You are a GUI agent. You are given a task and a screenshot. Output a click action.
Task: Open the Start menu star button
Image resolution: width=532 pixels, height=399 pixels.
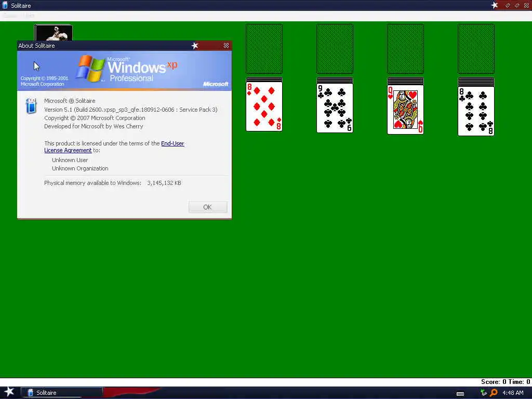coord(9,392)
